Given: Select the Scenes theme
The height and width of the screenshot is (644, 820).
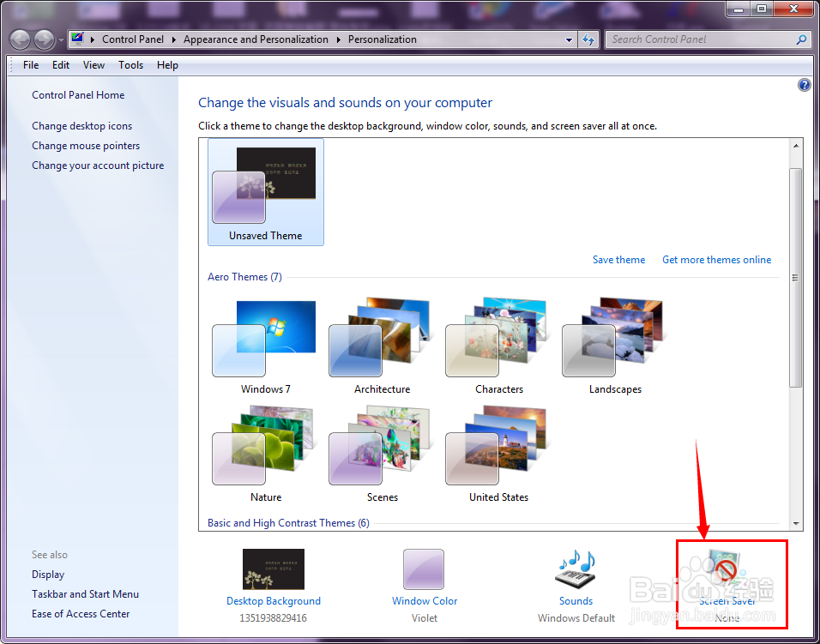Looking at the screenshot, I should [x=383, y=454].
